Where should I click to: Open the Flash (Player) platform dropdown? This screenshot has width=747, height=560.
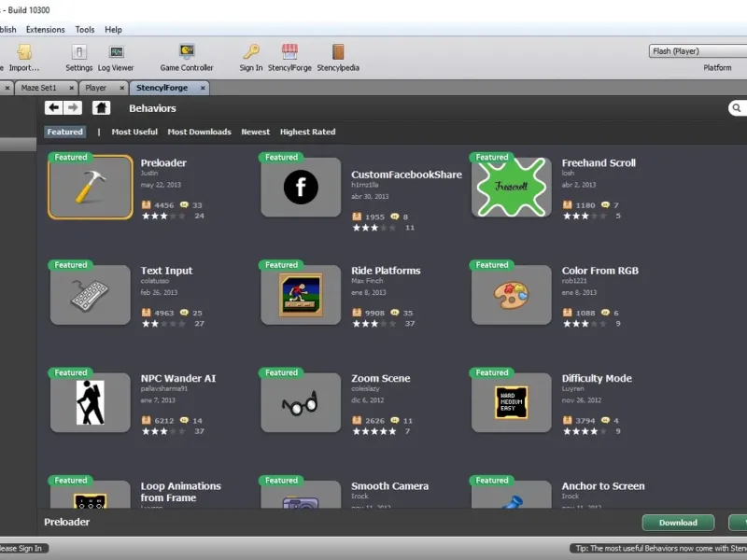[698, 51]
